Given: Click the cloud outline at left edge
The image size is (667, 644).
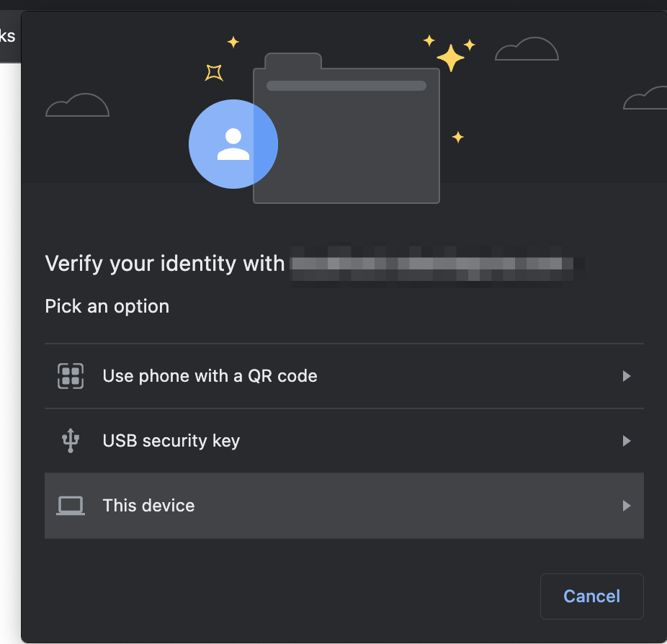Looking at the screenshot, I should pos(77,106).
